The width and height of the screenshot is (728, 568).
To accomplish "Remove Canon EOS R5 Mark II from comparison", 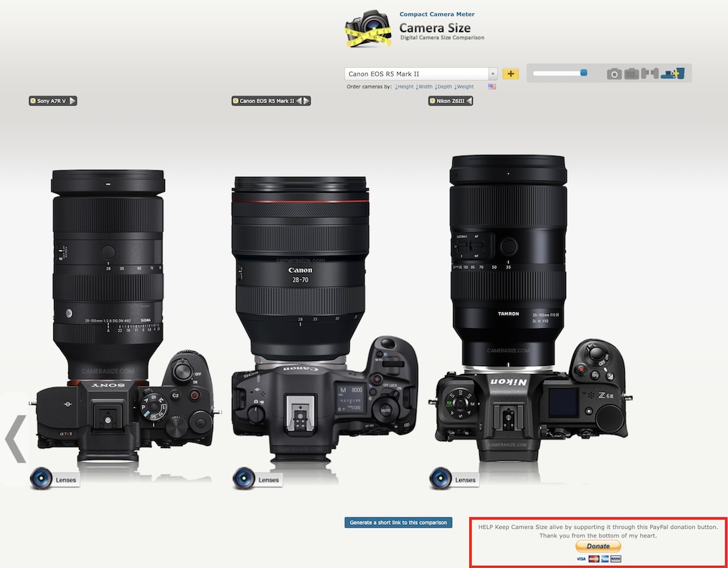I will (x=235, y=101).
